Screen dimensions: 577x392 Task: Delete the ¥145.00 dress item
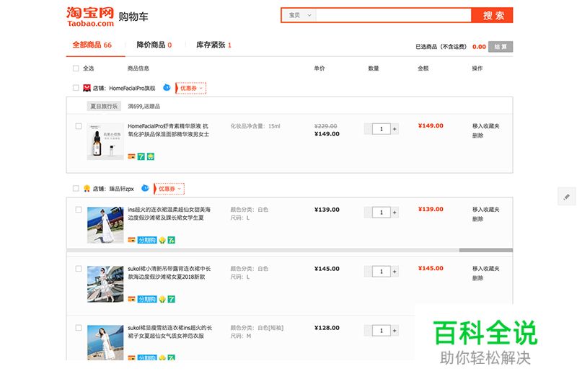pos(477,278)
